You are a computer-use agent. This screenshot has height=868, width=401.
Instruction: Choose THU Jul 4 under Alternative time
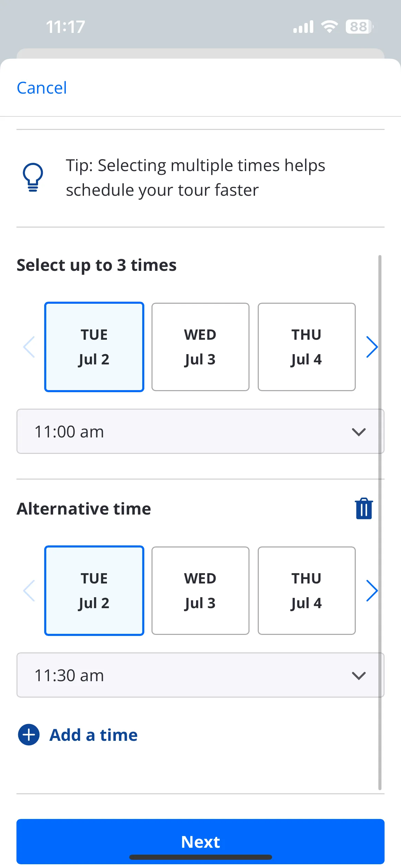[x=307, y=591]
